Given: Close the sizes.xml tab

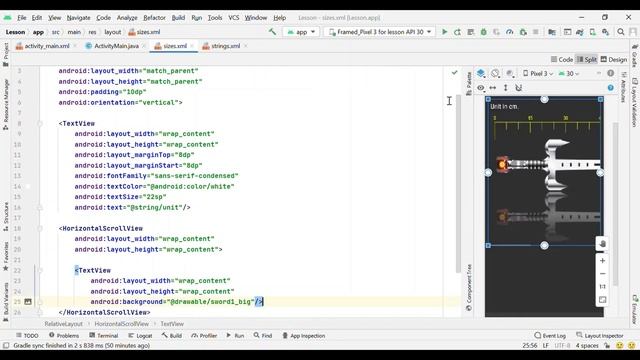Looking at the screenshot, I should point(192,46).
